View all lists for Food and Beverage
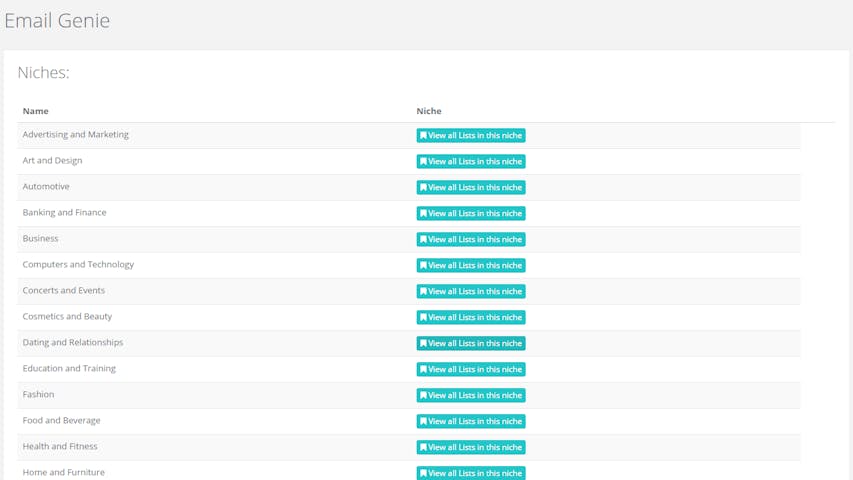This screenshot has height=480, width=853. tap(471, 422)
